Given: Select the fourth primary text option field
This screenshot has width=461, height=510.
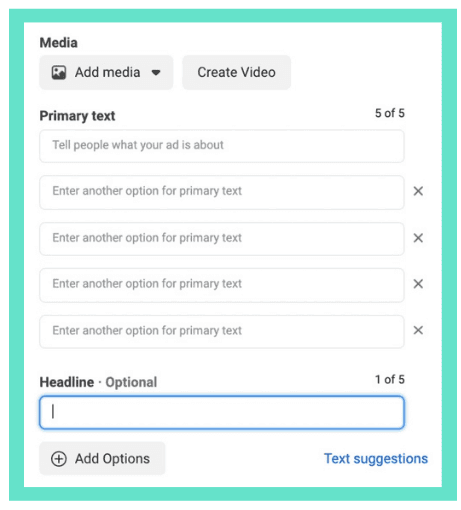Looking at the screenshot, I should (x=222, y=285).
